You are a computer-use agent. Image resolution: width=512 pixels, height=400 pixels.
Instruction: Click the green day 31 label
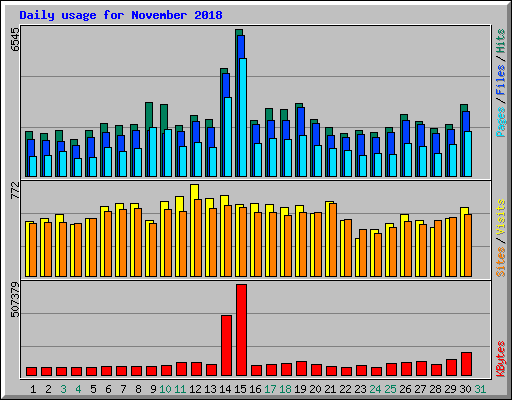pyautogui.click(x=480, y=389)
